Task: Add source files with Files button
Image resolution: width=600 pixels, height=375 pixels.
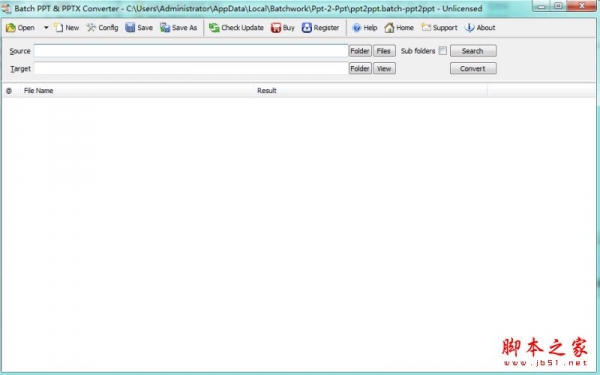Action: click(x=384, y=51)
